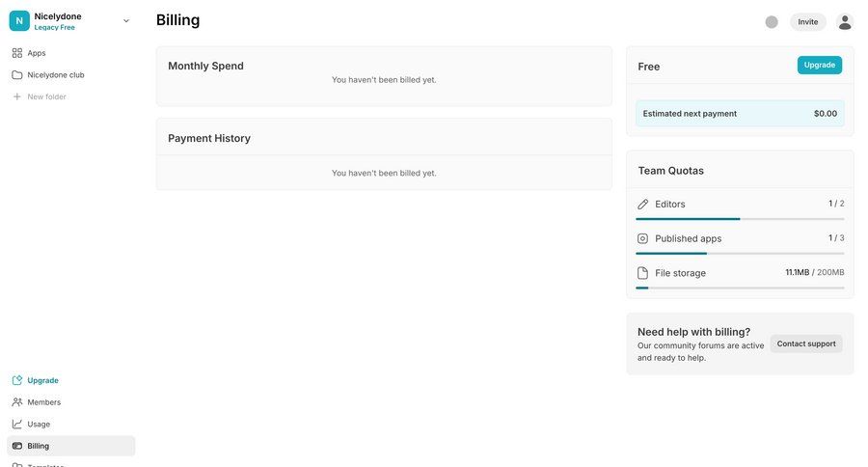This screenshot has height=467, width=868.
Task: Open Apps from the sidebar
Action: point(36,53)
